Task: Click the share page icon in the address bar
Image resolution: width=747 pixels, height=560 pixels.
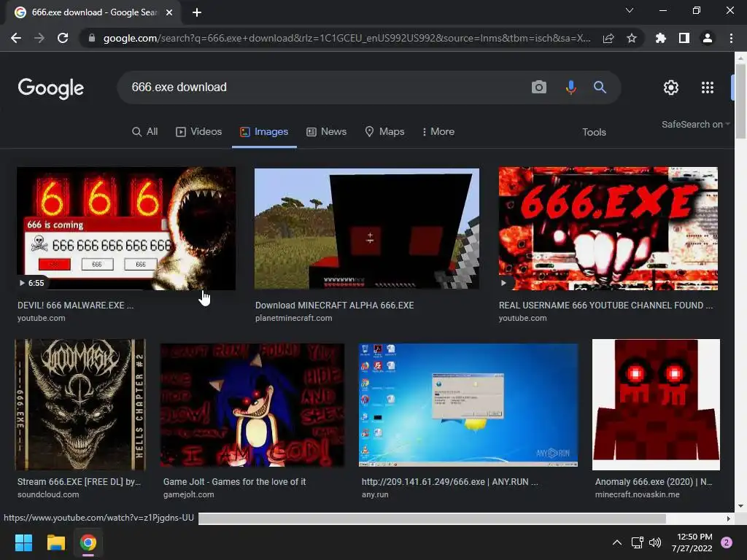Action: click(x=608, y=38)
